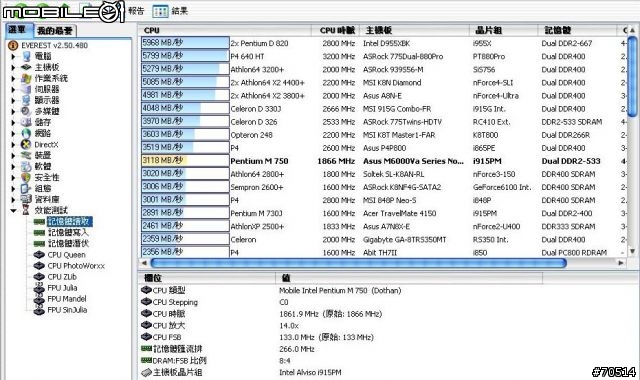Click the 裝置 devices icon
Screen dimensions: 640x380
click(x=27, y=155)
